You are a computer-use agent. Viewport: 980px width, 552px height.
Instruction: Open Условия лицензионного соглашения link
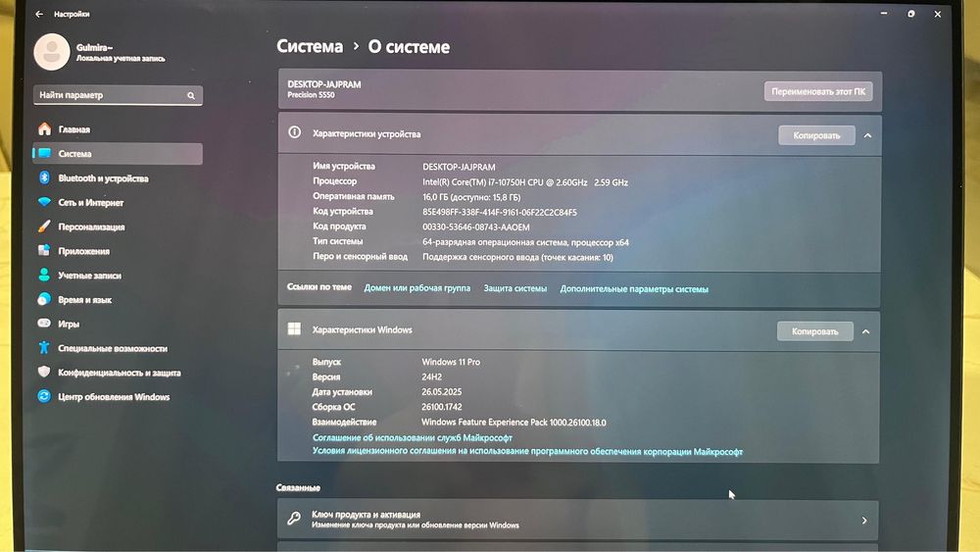click(527, 451)
